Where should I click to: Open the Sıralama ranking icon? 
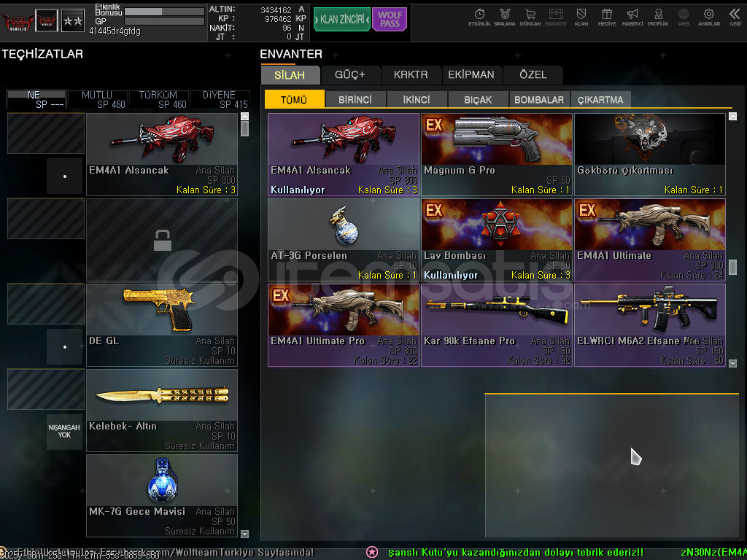505,17
